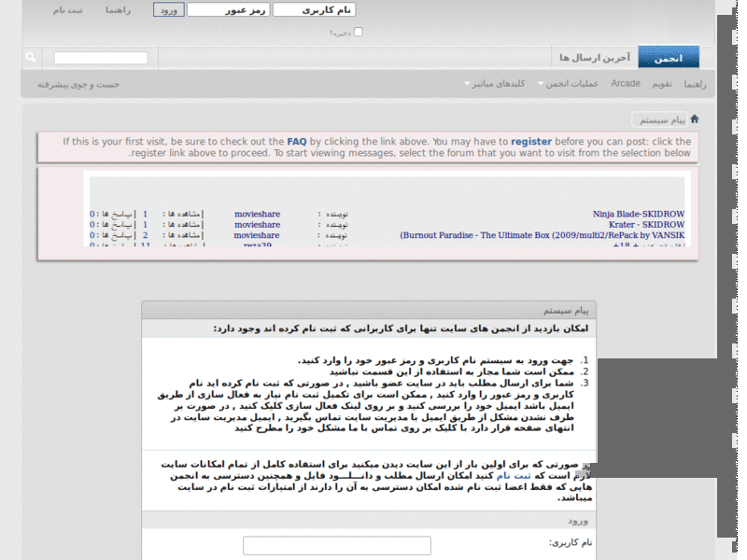
Task: Click the search magnifier icon
Action: tap(31, 58)
